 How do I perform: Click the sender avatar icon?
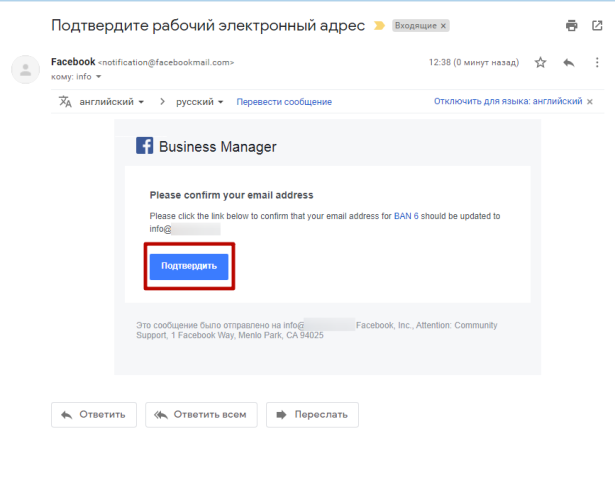tap(25, 70)
